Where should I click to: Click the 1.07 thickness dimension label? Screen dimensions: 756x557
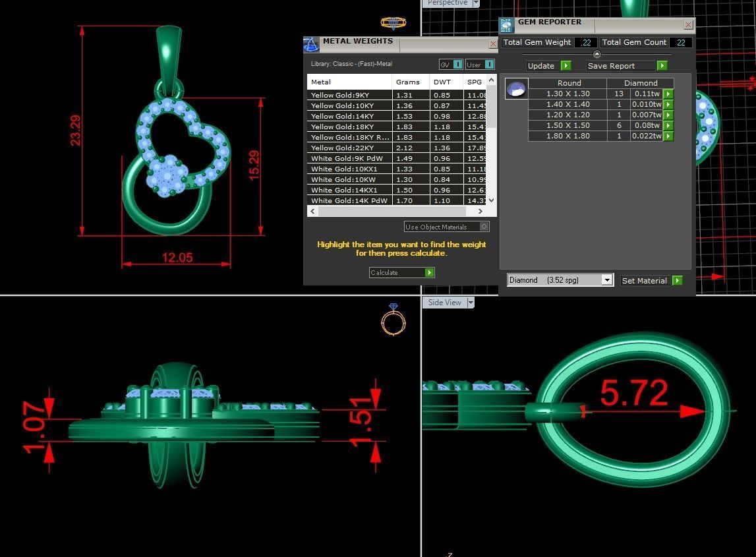tap(34, 427)
